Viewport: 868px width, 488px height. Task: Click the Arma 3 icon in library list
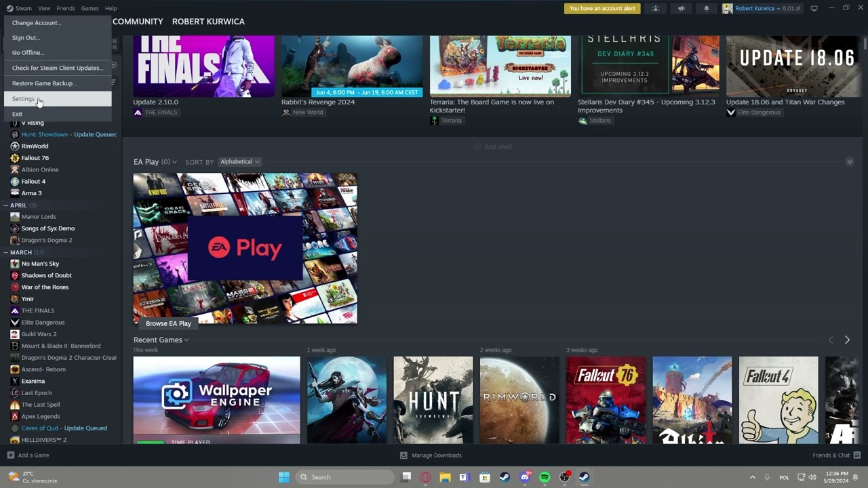[x=15, y=193]
